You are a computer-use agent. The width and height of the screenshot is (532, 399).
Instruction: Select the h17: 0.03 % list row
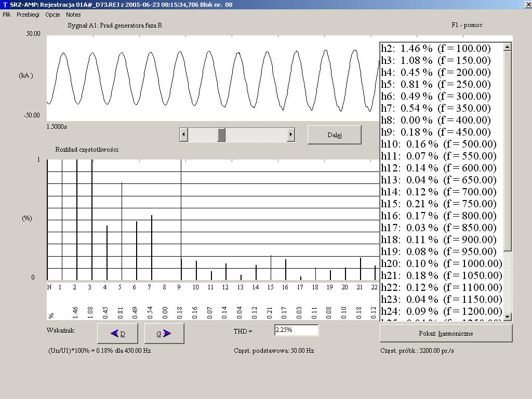pos(442,228)
